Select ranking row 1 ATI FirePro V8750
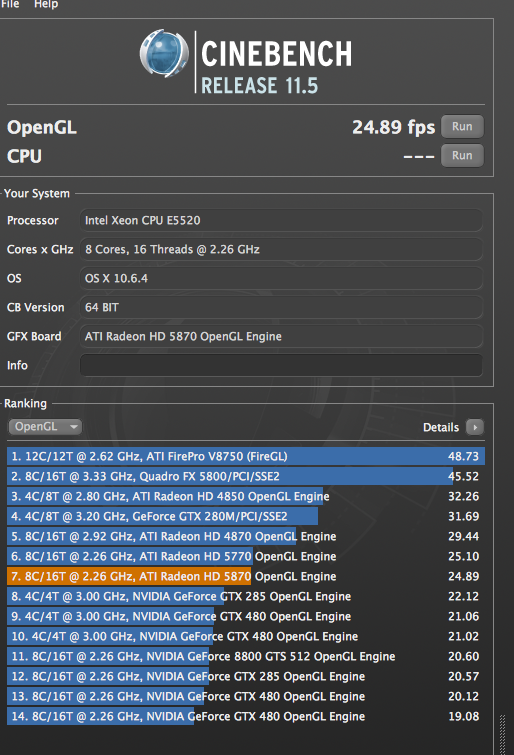The image size is (514, 755). point(246,456)
